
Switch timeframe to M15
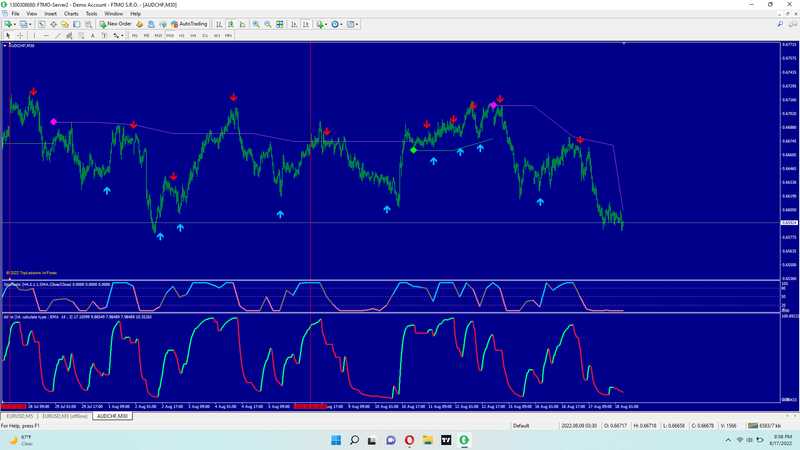[x=158, y=35]
